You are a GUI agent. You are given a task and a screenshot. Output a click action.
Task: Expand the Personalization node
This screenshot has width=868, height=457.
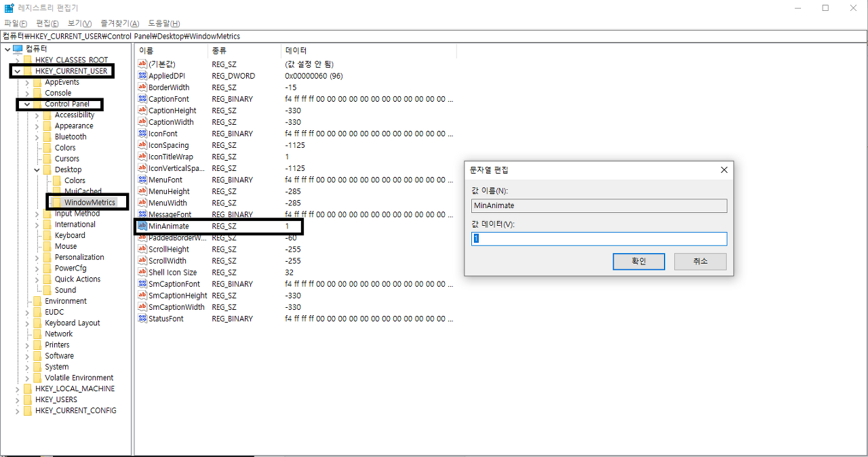[37, 257]
